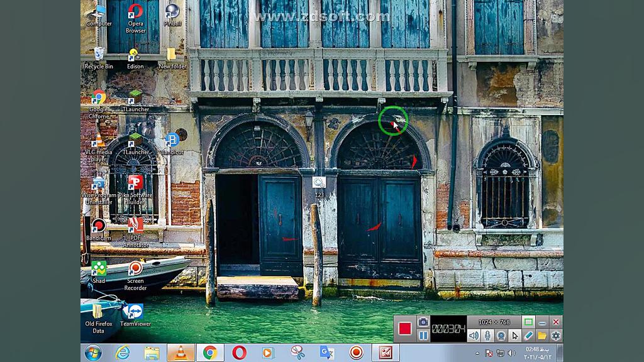Open the system volume tray icon
This screenshot has width=644, height=362.
pos(512,353)
